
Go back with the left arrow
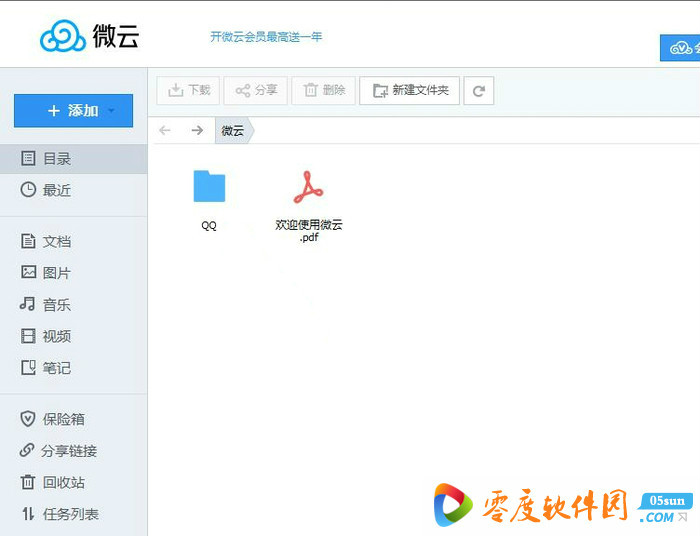(165, 130)
